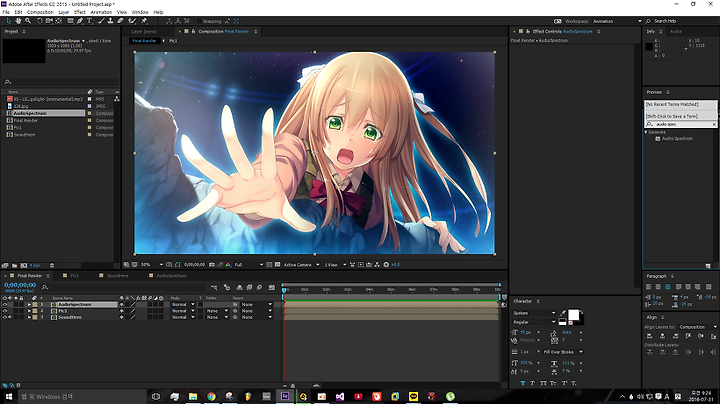Click the white fill color swatch
Image resolution: width=720 pixels, height=404 pixels.
[574, 315]
